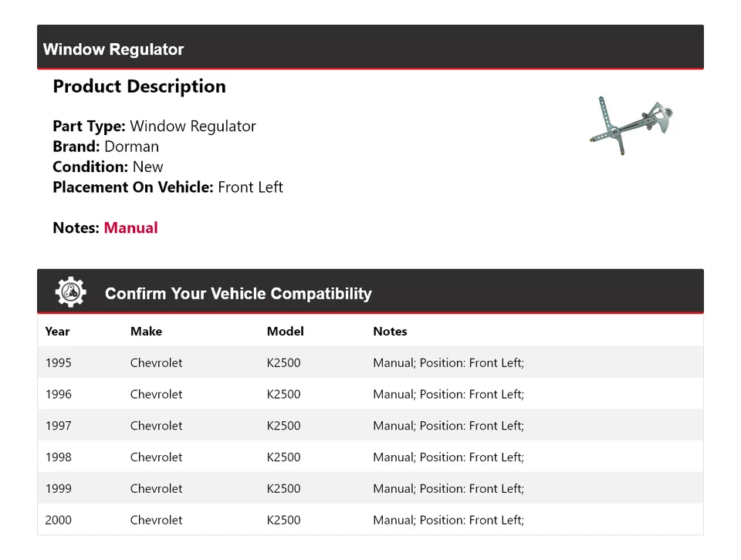Select the 1998 year cell

click(58, 457)
